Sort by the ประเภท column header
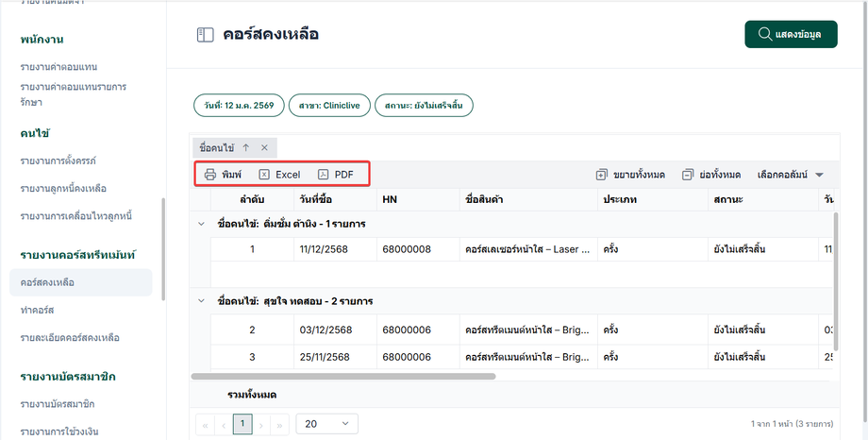Viewport: 868px width, 440px height. click(x=653, y=199)
